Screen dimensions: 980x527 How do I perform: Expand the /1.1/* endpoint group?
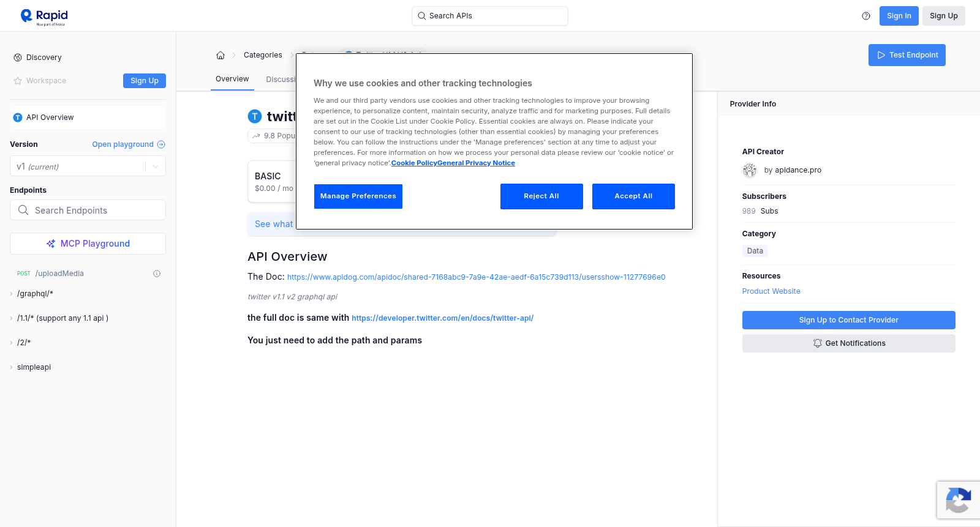tap(11, 318)
